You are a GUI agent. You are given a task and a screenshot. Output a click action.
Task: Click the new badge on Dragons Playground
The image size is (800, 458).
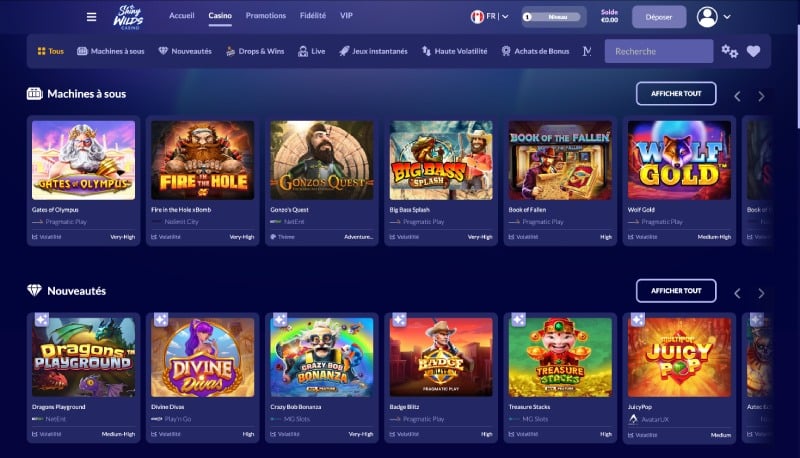[x=41, y=319]
